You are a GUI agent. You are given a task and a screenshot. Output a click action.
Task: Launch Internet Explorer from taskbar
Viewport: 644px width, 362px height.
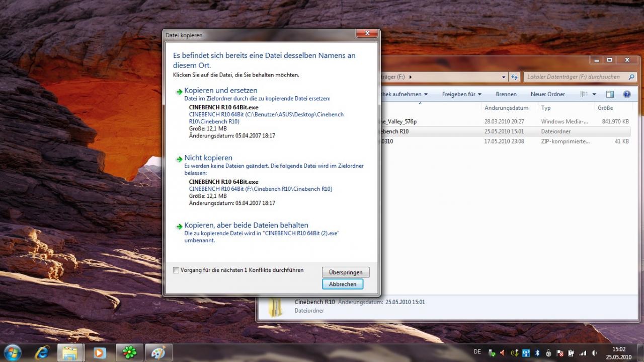coord(42,352)
